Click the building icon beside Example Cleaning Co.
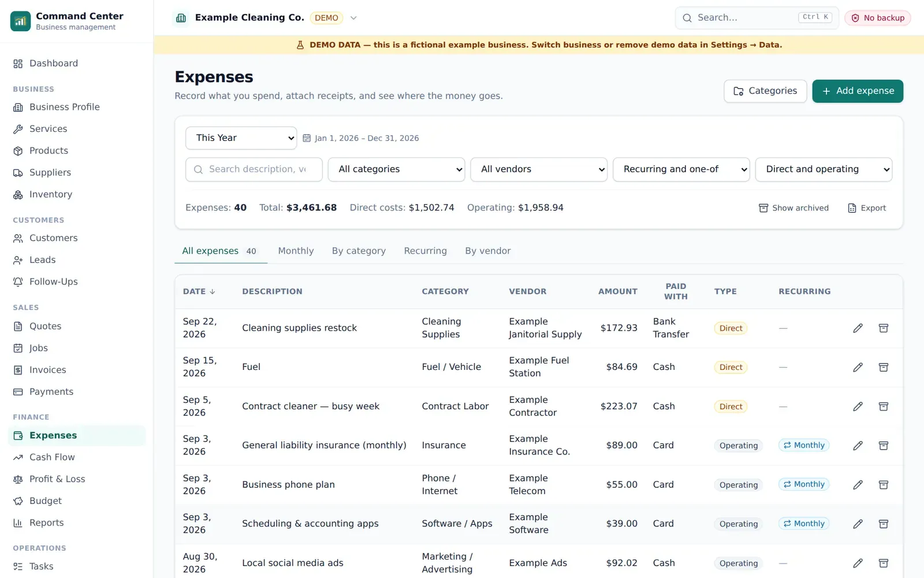Screen dimensions: 924x578 click(181, 18)
